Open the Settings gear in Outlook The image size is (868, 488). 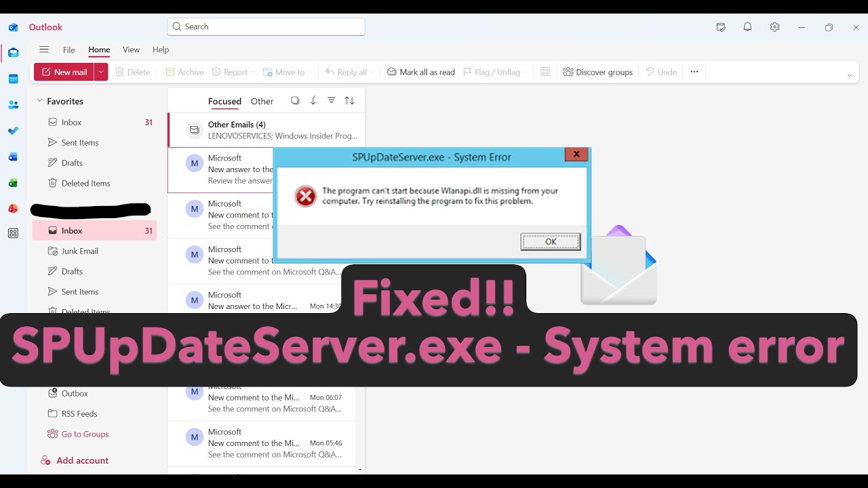774,27
